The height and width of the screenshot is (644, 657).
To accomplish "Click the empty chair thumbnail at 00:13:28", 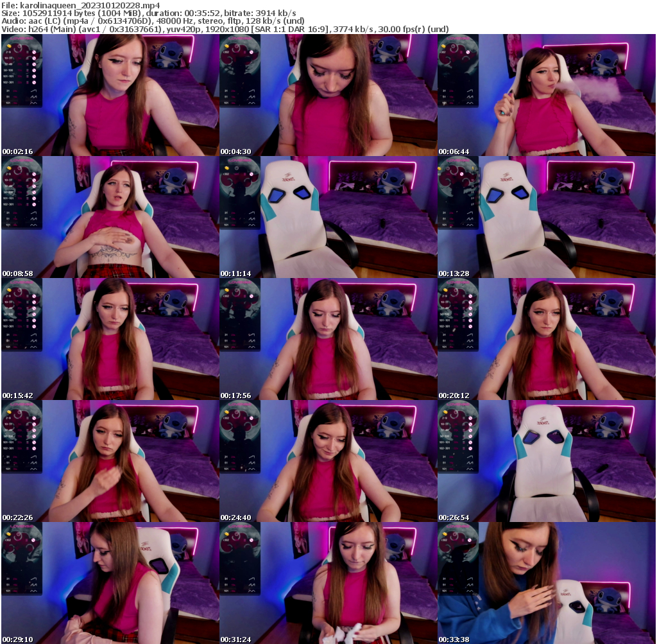I will pos(546,217).
